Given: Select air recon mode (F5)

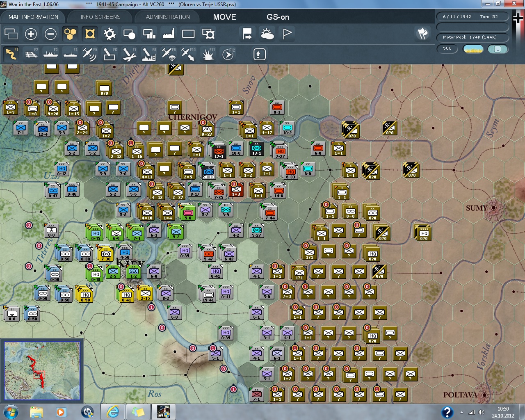Looking at the screenshot, I should [89, 54].
